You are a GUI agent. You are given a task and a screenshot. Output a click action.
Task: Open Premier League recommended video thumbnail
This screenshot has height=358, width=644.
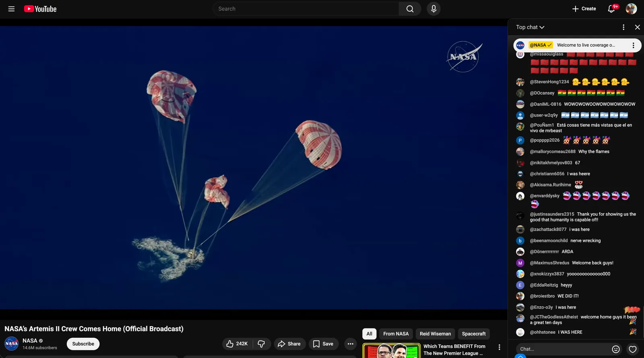click(x=391, y=351)
